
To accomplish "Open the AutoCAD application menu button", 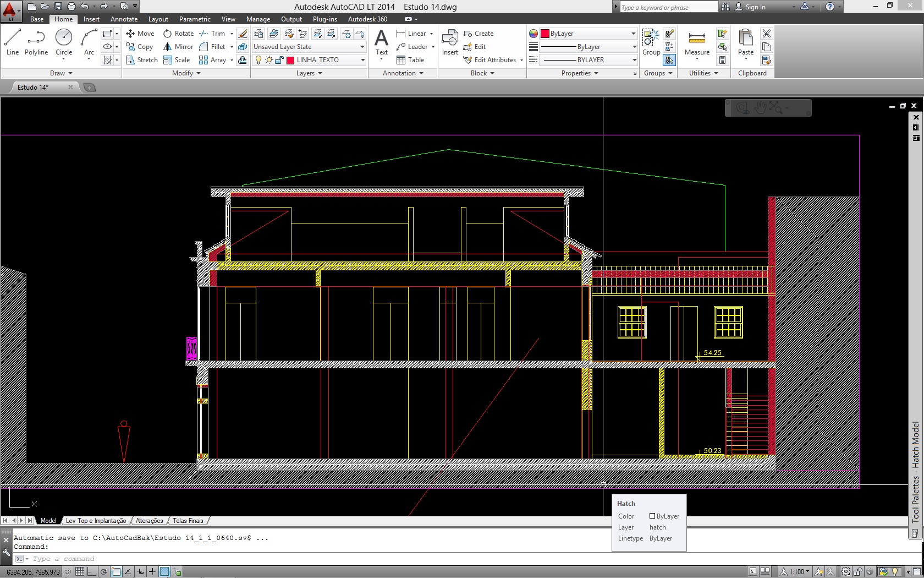I will point(10,11).
